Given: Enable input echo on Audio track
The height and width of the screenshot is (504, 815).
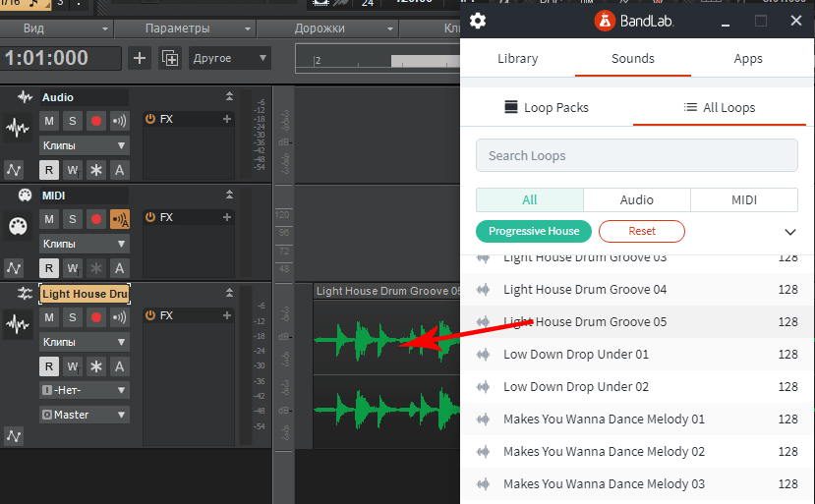Looking at the screenshot, I should (120, 121).
